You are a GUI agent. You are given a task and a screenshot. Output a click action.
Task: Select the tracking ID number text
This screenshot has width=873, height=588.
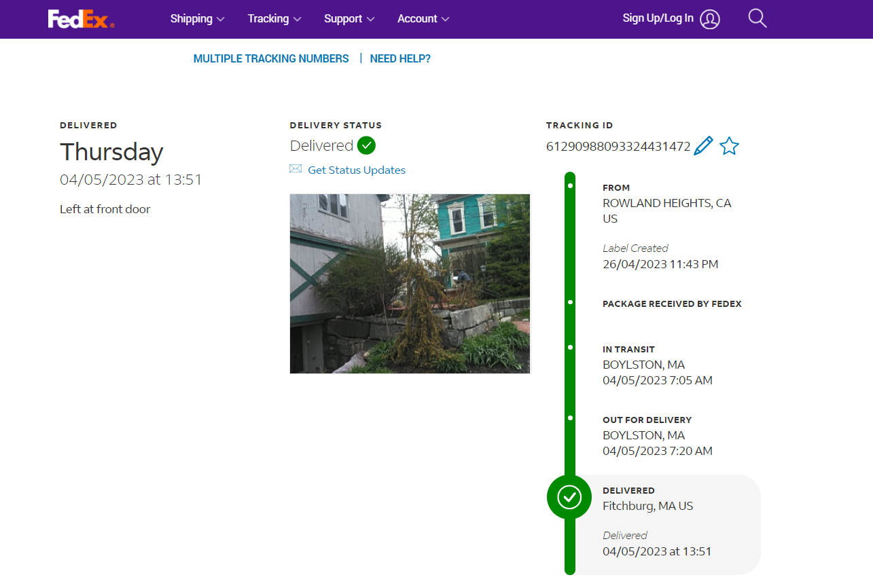tap(618, 146)
